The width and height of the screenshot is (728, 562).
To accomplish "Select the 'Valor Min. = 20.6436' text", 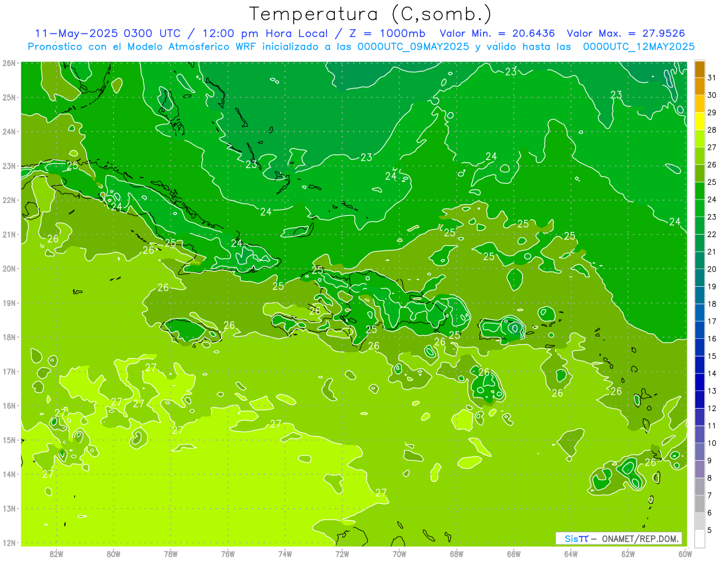I will click(x=497, y=33).
